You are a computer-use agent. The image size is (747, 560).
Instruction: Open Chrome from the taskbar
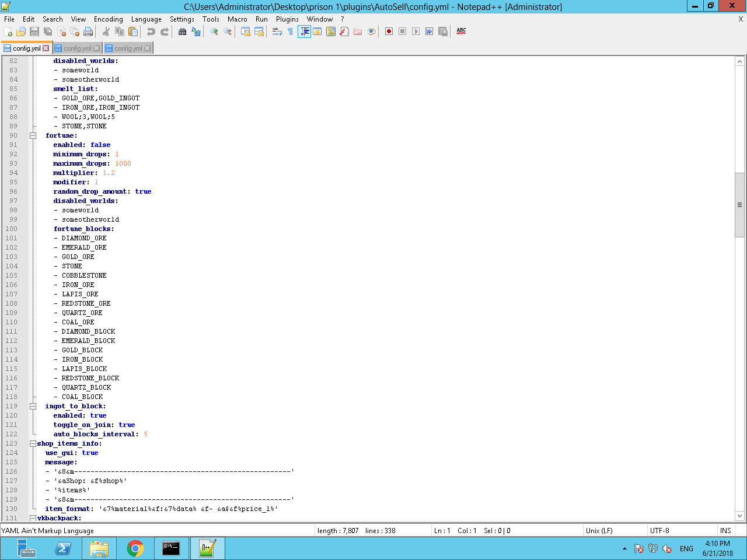pyautogui.click(x=135, y=548)
